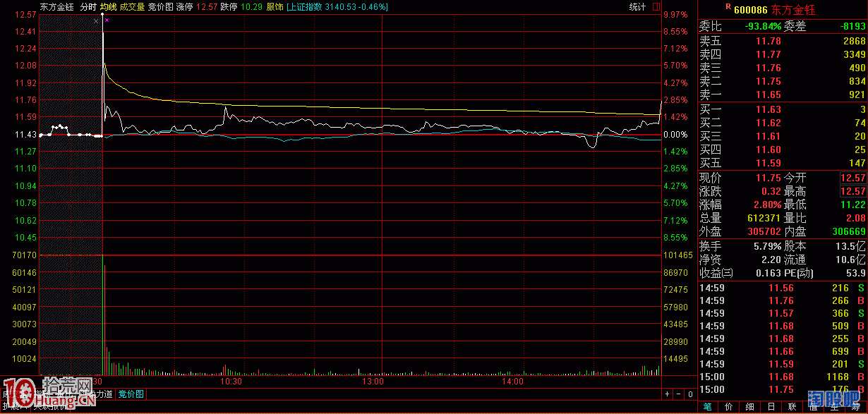Screen dimensions: 868x414
Task: Click the 股本 value 13.5亿
Action: click(852, 246)
